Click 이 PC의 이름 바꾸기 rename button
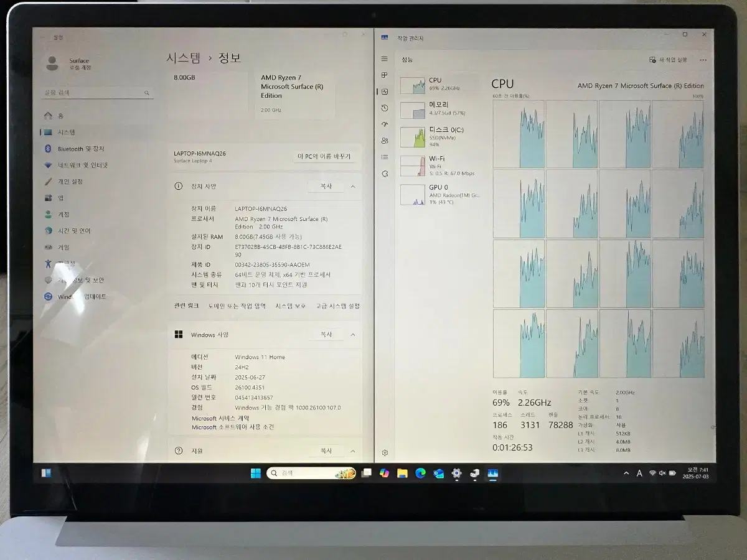This screenshot has height=560, width=747. (324, 157)
